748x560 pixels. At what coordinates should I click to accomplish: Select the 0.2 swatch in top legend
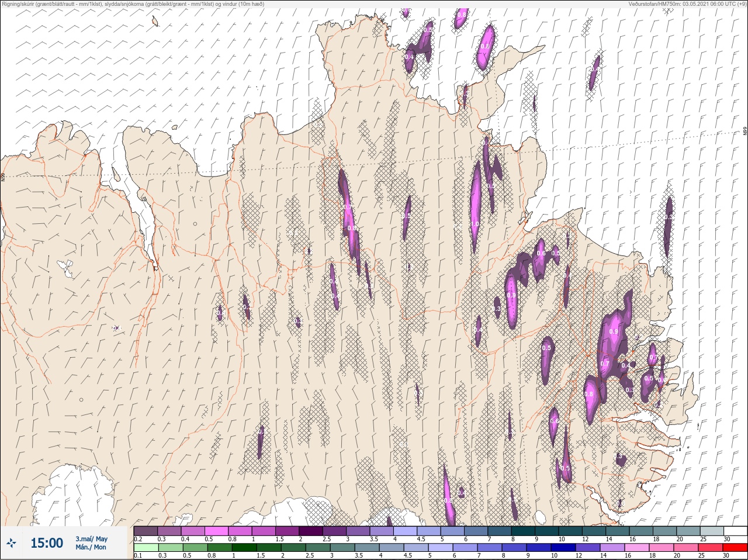pos(146,531)
